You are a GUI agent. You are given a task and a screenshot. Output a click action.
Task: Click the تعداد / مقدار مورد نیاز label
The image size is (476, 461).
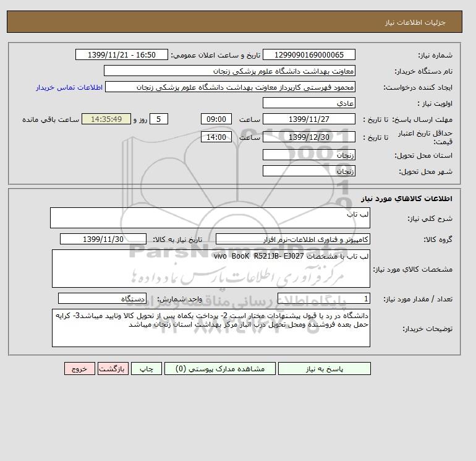[x=418, y=299]
